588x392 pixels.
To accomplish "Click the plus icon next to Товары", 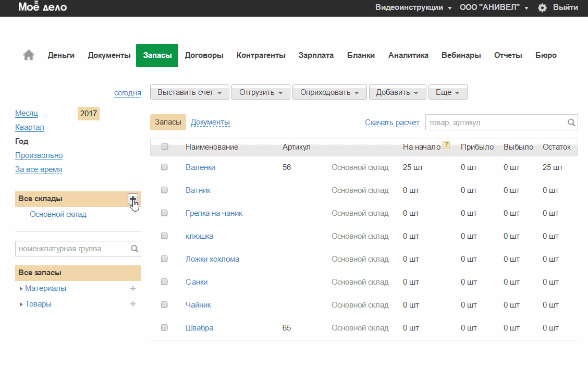I will [132, 304].
